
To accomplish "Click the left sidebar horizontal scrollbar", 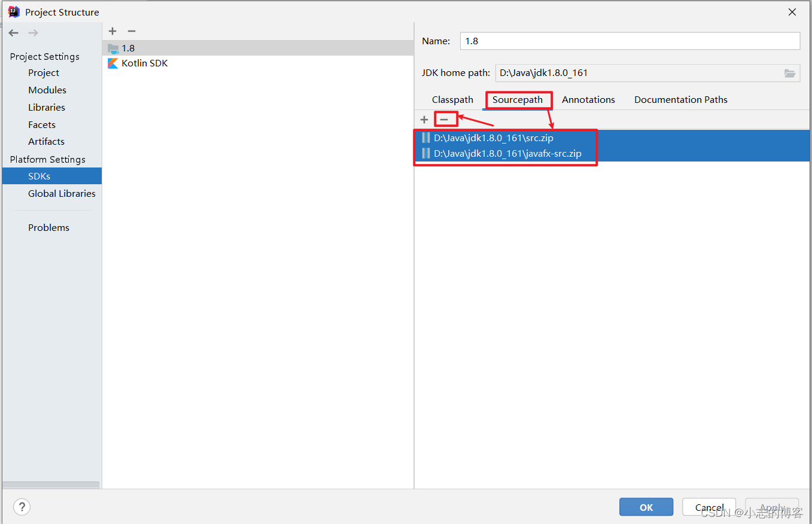I will point(51,485).
